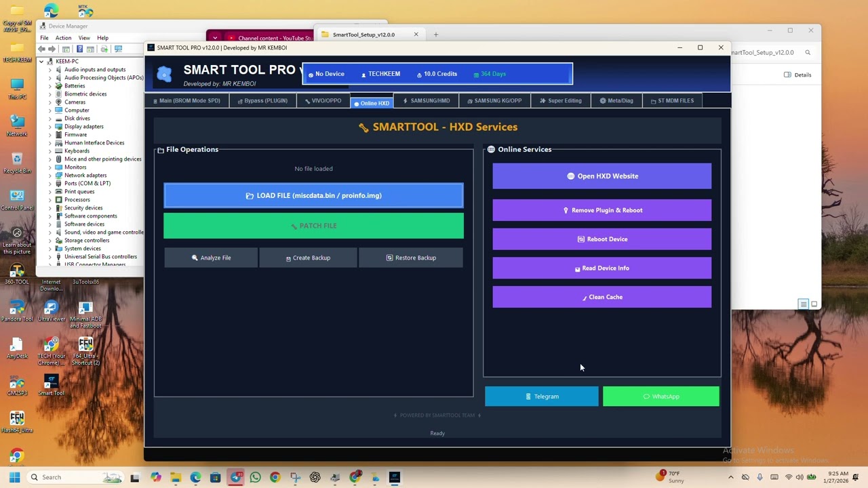The width and height of the screenshot is (868, 488).
Task: Open the Telegram link button
Action: [542, 396]
